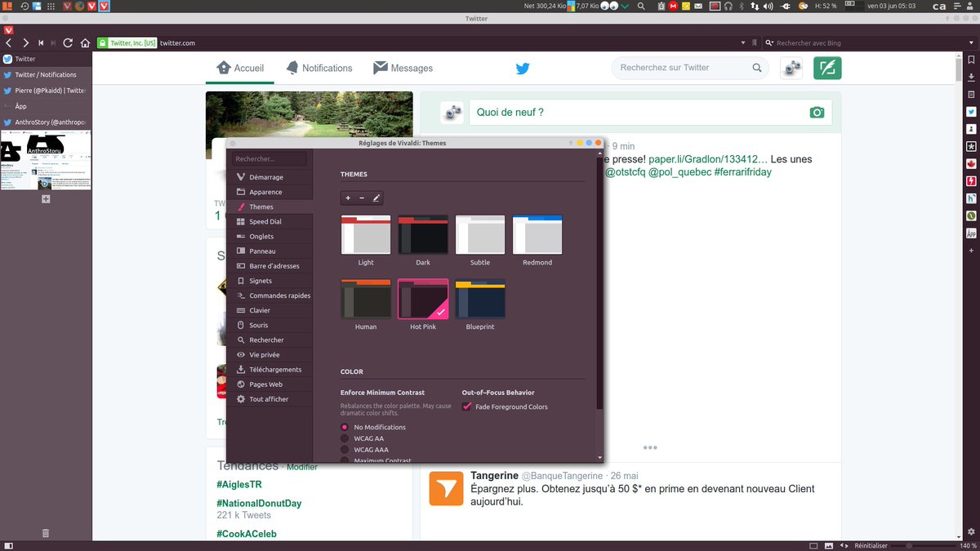Open search engine selector dropdown
Screen dimensions: 980x551
pyautogui.click(x=770, y=42)
